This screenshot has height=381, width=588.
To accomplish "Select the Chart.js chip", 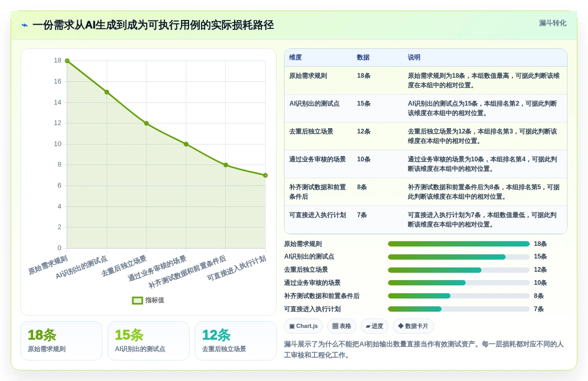I will point(304,326).
